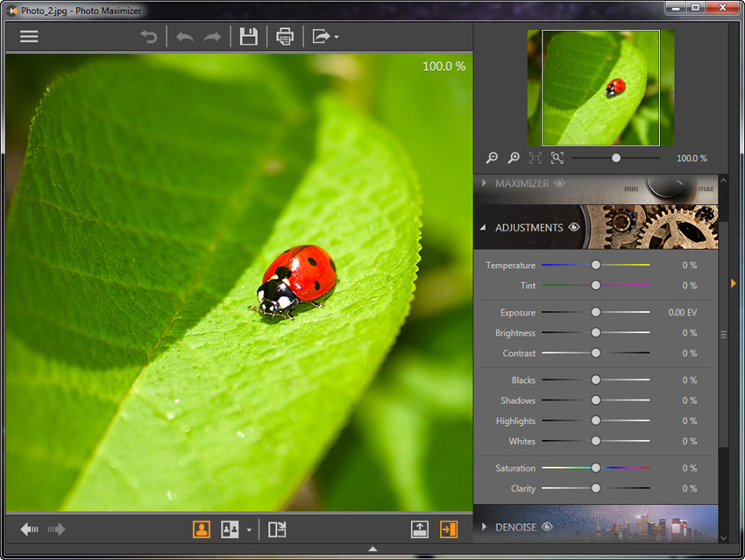The width and height of the screenshot is (745, 560).
Task: Click the Temperature slider handle
Action: coord(595,265)
